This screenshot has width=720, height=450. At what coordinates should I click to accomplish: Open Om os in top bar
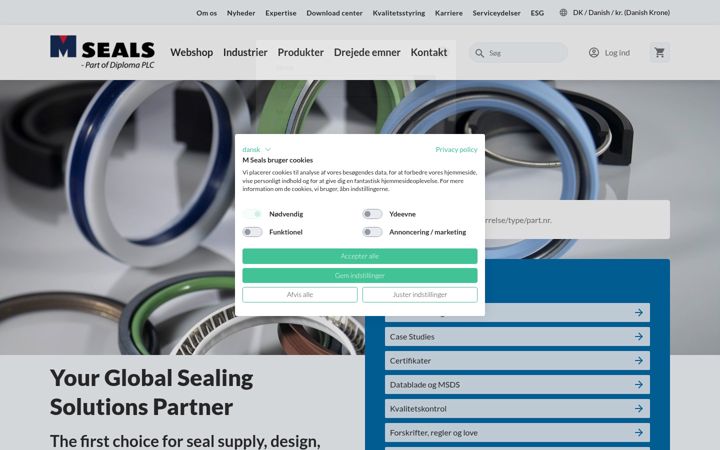pos(207,13)
